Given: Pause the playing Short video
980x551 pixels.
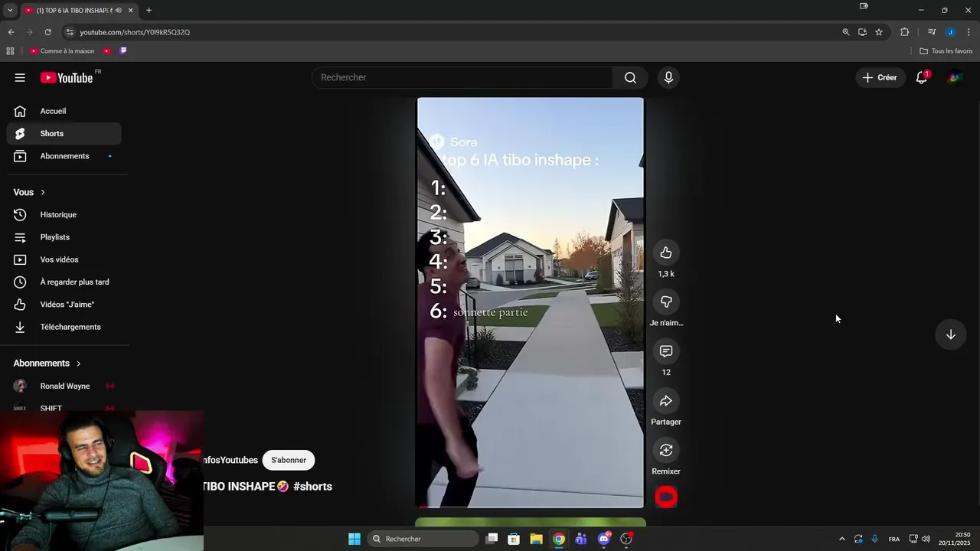Looking at the screenshot, I should coord(530,302).
